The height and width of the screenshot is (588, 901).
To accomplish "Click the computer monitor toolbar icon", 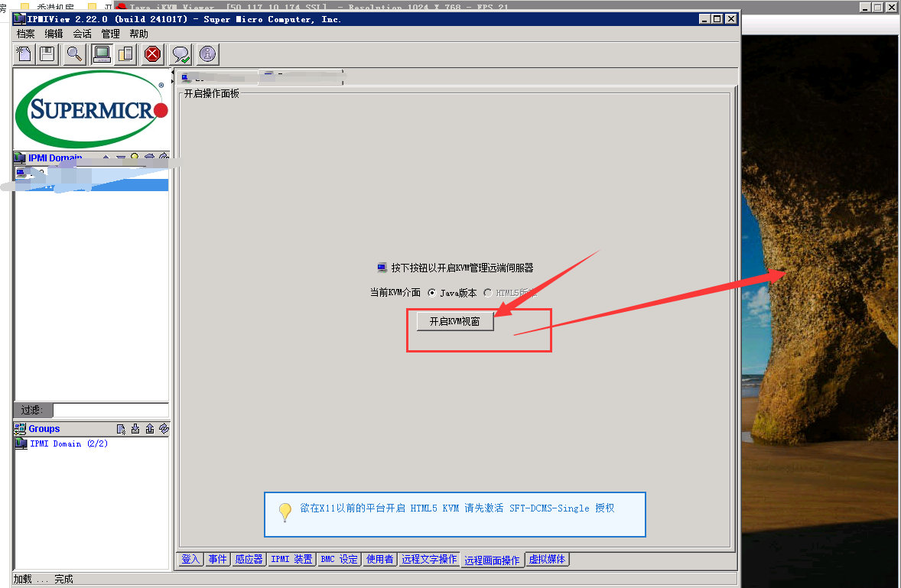I will click(x=101, y=54).
